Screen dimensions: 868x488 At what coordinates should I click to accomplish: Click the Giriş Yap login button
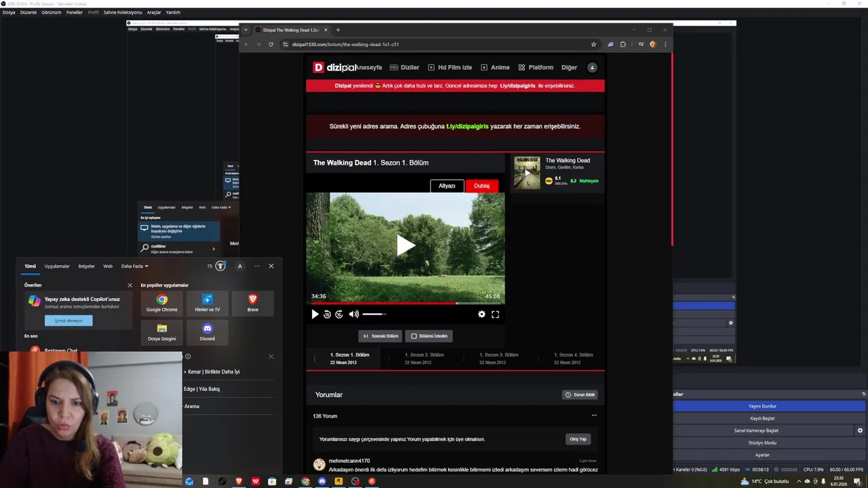click(x=578, y=439)
